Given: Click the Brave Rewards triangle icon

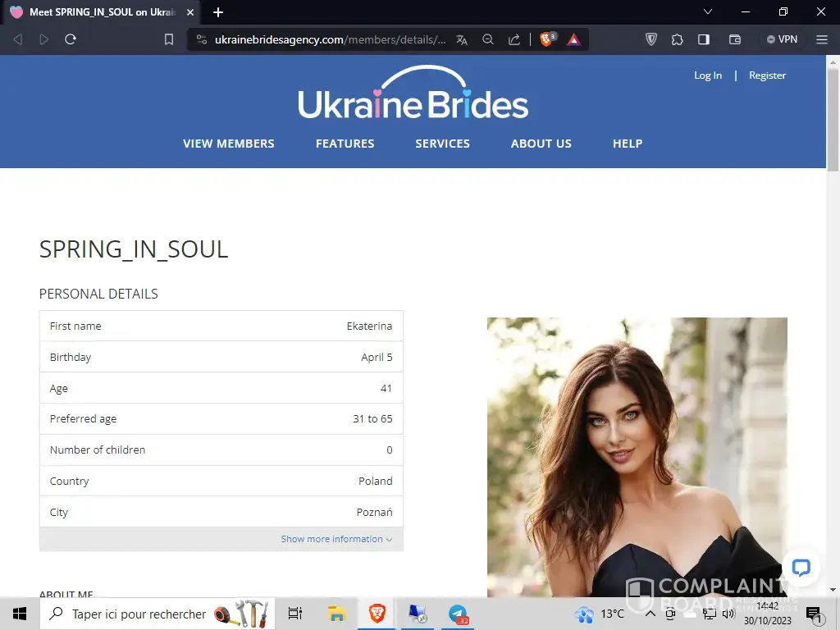Looking at the screenshot, I should pos(573,39).
